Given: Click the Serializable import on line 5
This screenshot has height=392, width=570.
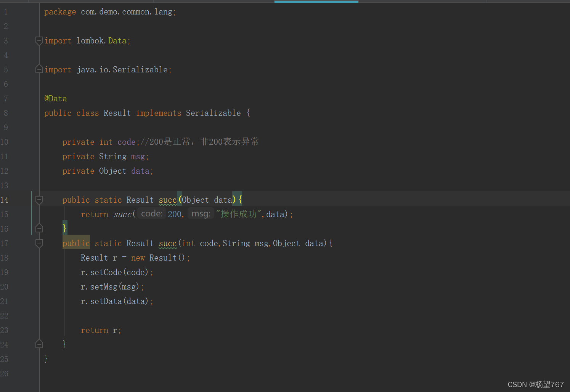Looking at the screenshot, I should [x=140, y=69].
